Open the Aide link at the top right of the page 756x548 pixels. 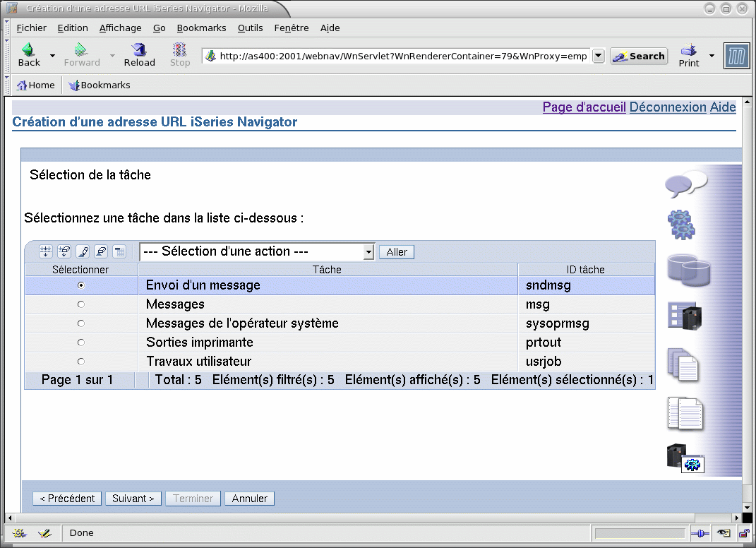point(723,107)
